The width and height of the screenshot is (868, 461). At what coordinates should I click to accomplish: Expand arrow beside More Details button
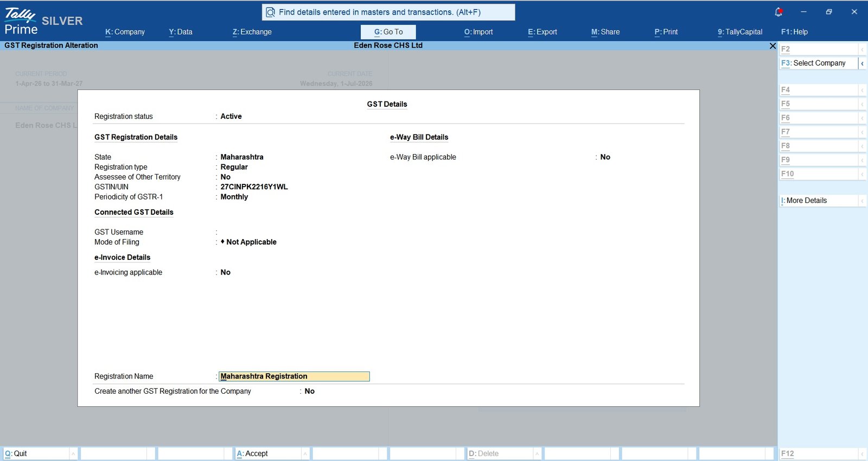[x=862, y=201]
